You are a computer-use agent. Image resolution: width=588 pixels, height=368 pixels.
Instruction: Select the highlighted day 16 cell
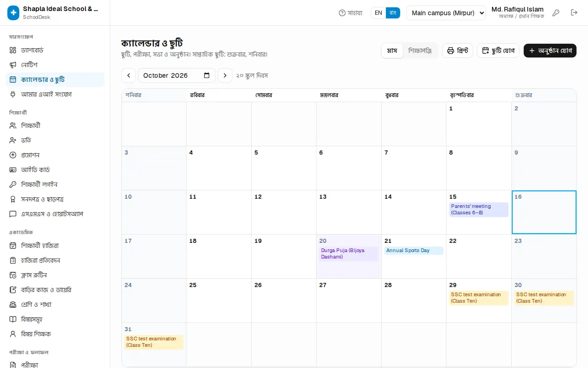click(544, 212)
